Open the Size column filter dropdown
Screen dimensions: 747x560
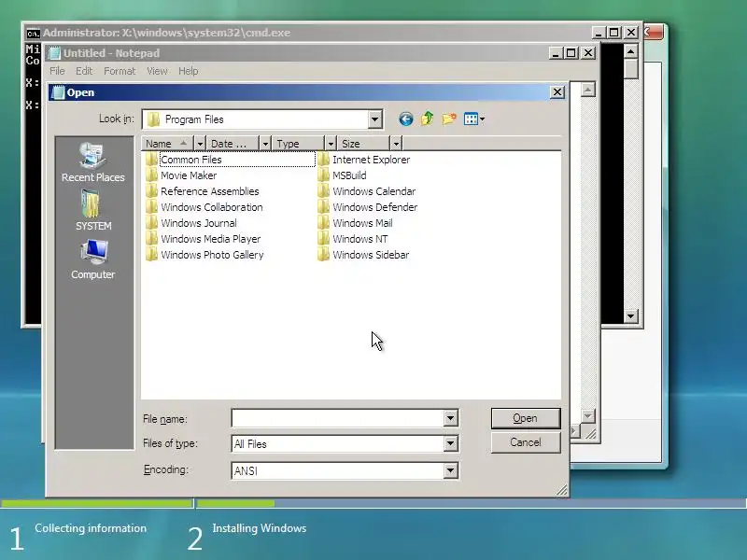coord(396,144)
